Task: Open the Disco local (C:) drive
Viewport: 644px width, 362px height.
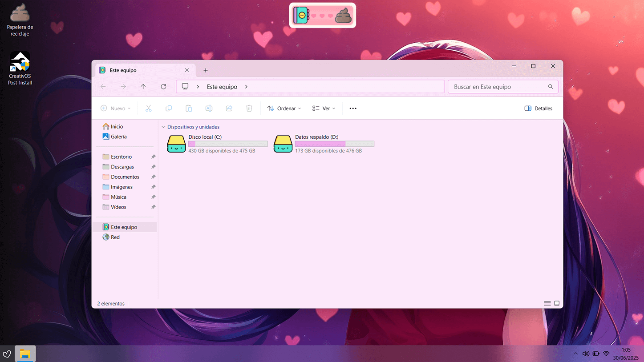Action: (x=177, y=144)
